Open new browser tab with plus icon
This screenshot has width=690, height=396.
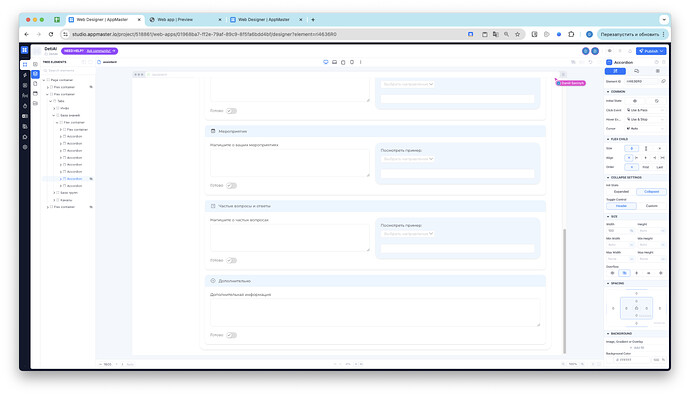(x=313, y=20)
